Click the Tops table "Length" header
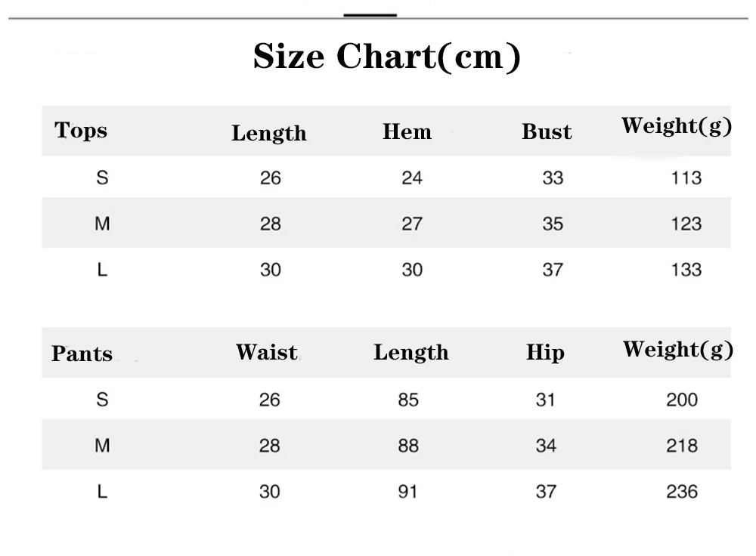The image size is (756, 556). point(269,134)
